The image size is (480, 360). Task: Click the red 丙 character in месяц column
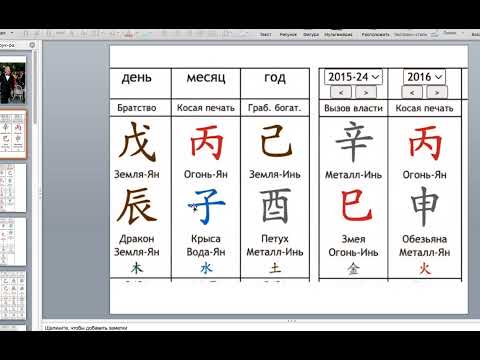click(206, 143)
